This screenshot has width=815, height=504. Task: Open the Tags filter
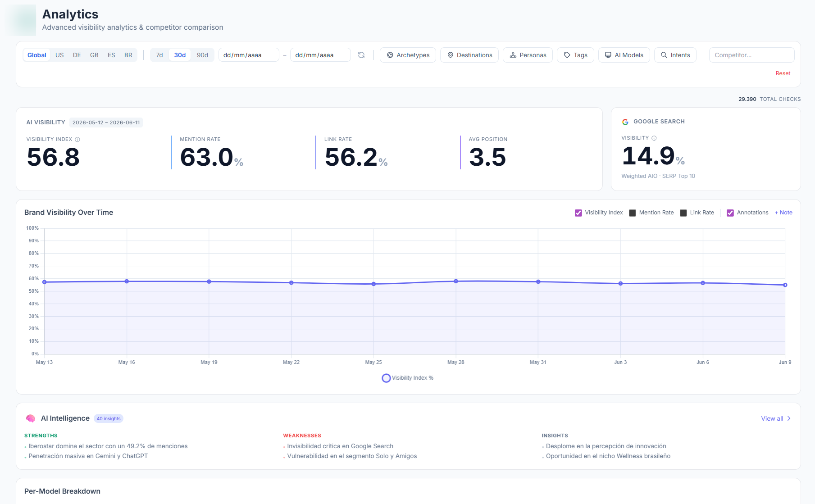[x=575, y=55]
